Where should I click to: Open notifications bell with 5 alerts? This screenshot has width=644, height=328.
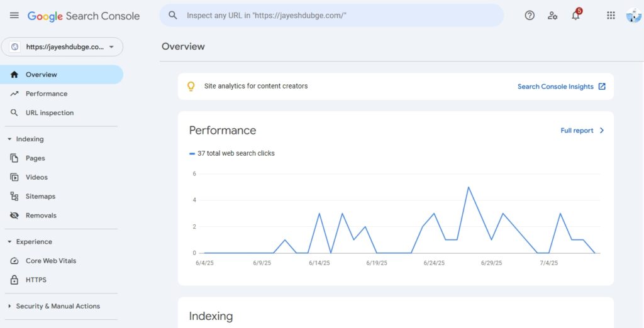(x=576, y=16)
